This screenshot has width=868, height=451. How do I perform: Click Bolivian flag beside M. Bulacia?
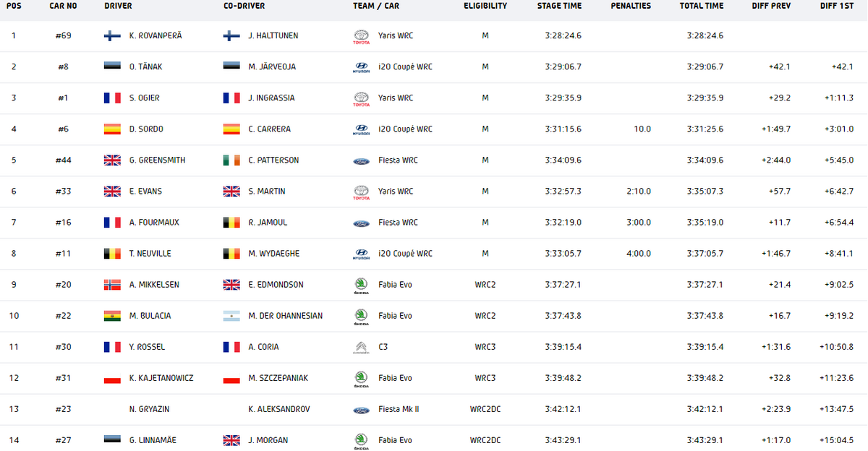112,315
